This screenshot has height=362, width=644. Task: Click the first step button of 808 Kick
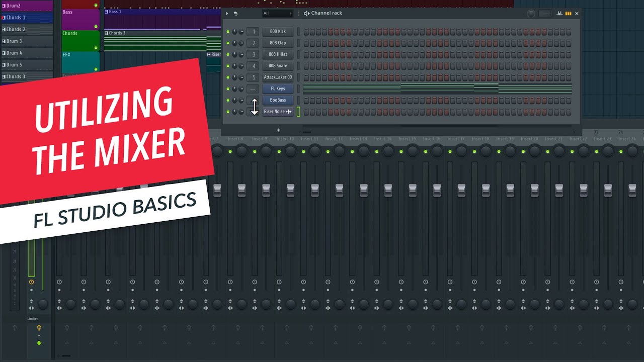coord(306,32)
